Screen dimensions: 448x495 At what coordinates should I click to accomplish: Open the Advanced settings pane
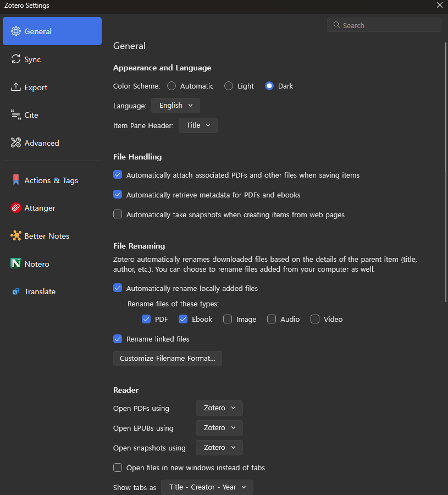[41, 142]
